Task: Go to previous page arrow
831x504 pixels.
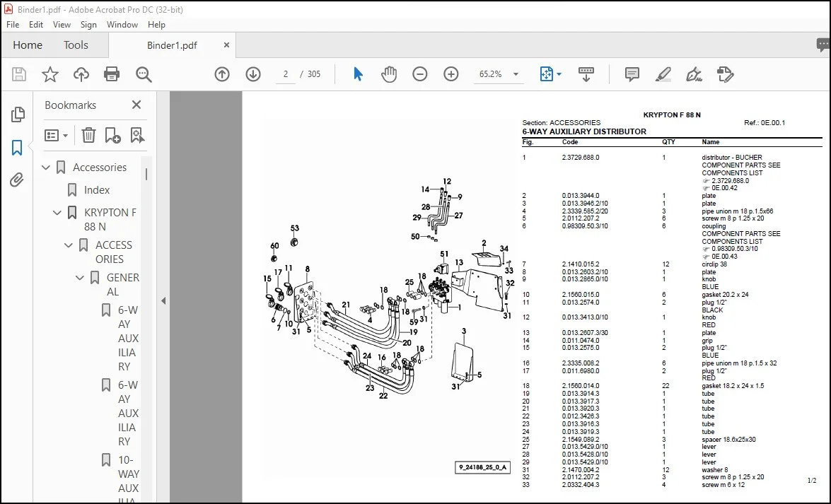Action: click(222, 74)
